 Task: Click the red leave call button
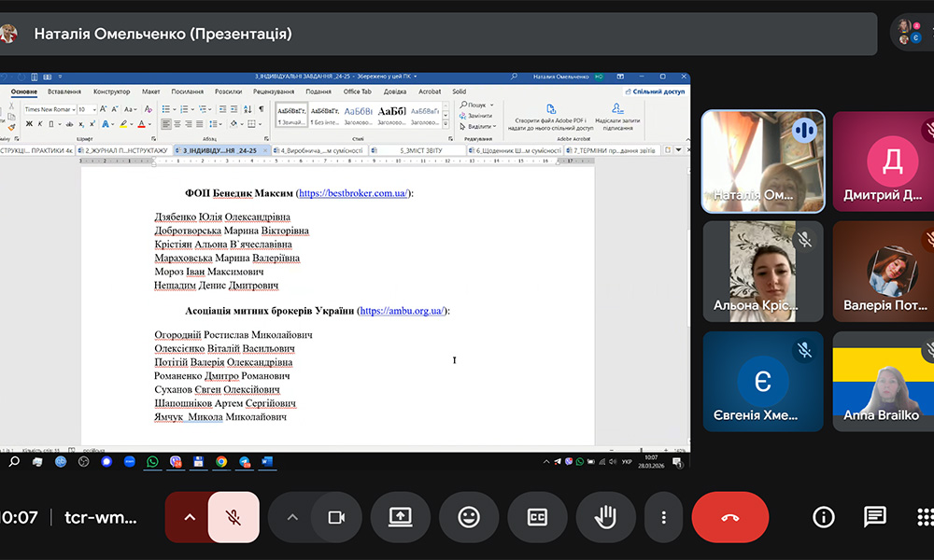[729, 517]
